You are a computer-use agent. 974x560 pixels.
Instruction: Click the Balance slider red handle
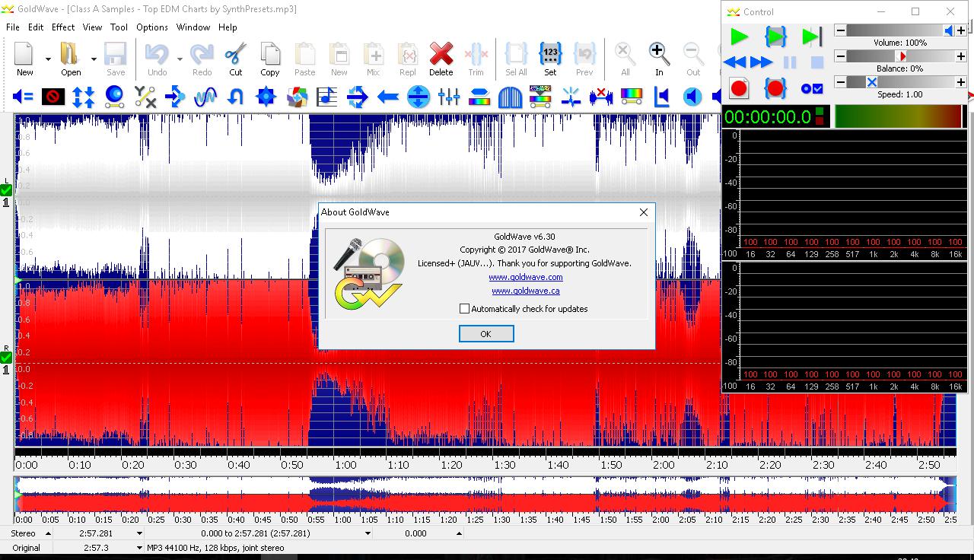(x=902, y=56)
